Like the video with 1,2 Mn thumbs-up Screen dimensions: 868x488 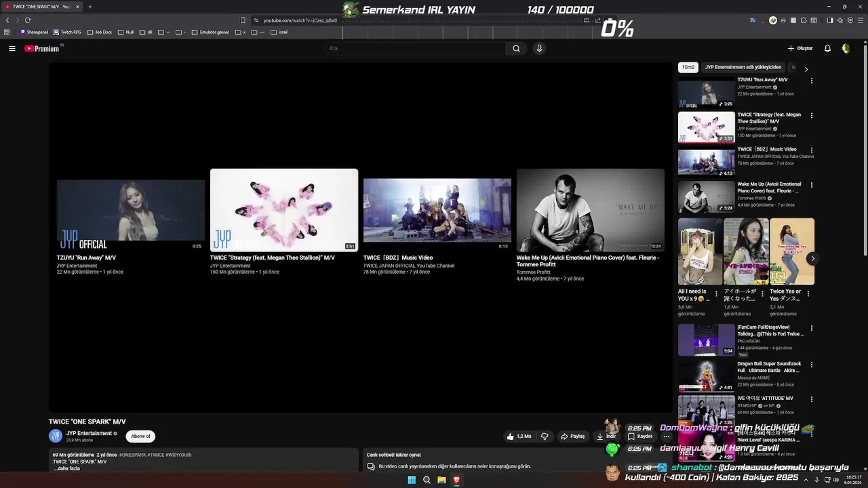pyautogui.click(x=519, y=436)
